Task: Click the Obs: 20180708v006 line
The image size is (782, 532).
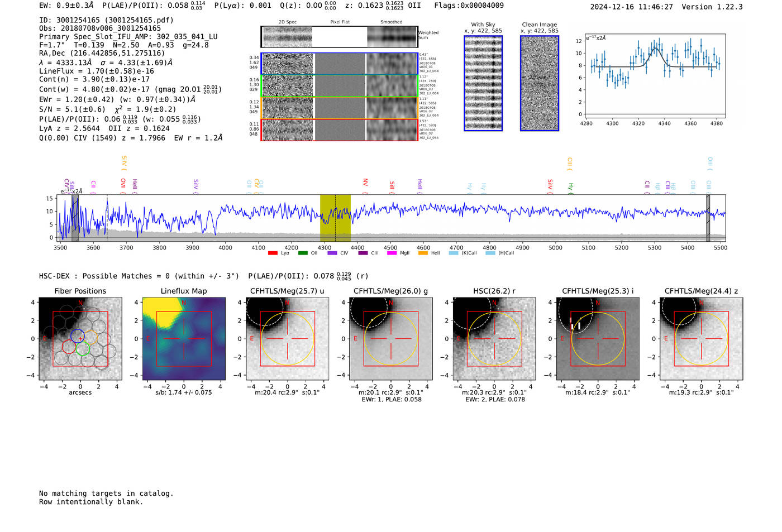Action: [x=100, y=28]
